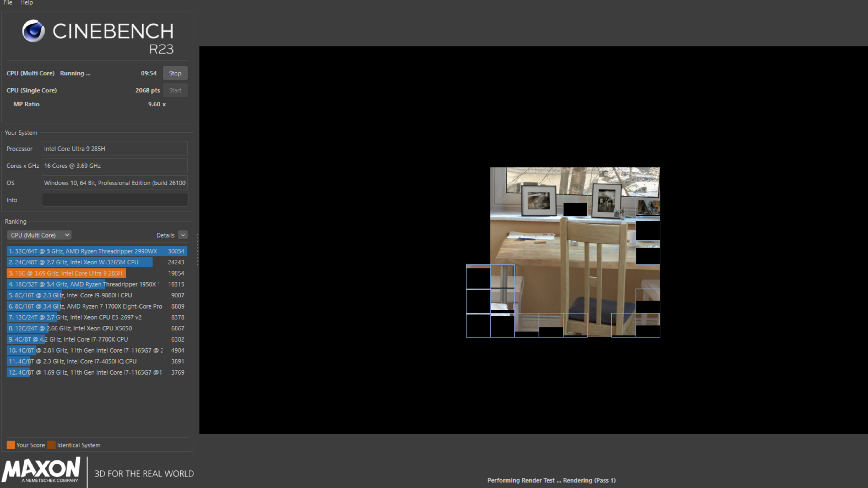Viewport: 868px width, 488px height.
Task: Open the File menu
Action: point(8,3)
